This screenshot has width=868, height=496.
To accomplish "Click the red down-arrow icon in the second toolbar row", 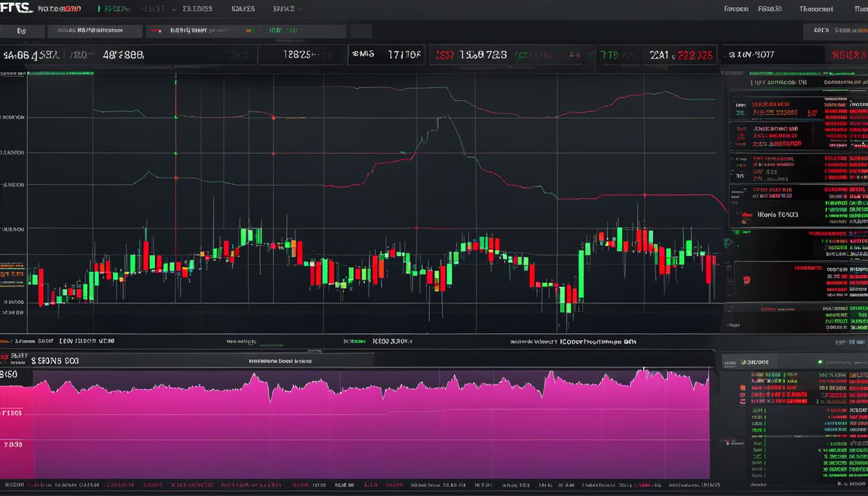I will [154, 30].
